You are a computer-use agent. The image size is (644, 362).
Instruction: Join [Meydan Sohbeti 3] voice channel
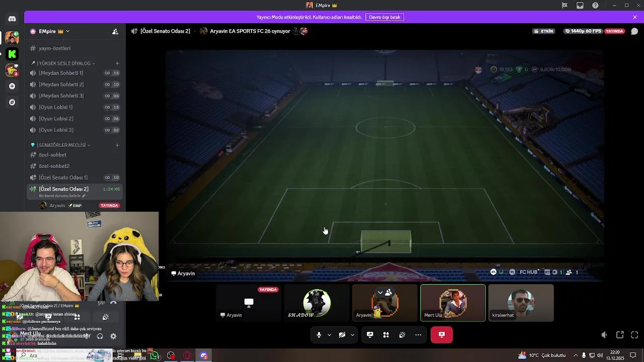(x=75, y=96)
